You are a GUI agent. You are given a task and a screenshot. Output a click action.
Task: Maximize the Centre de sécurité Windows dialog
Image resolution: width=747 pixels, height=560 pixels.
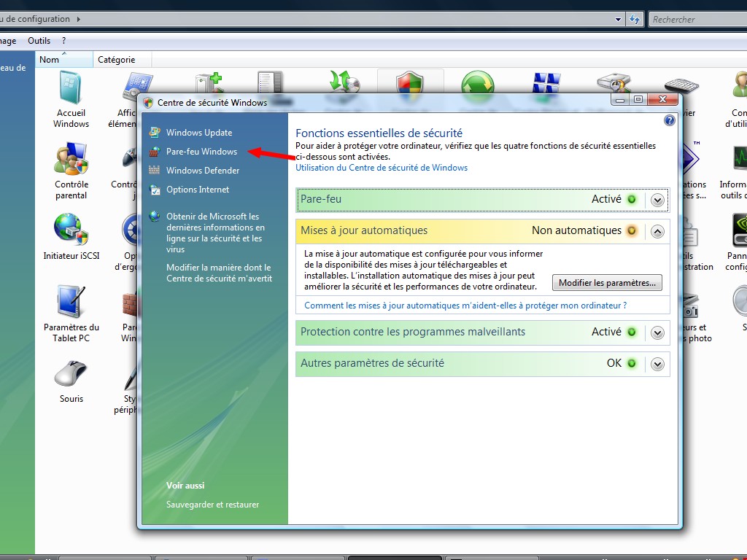638,99
